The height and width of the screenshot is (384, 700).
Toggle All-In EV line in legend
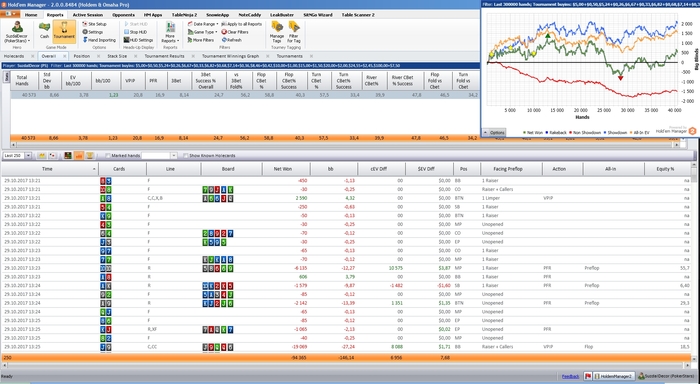(x=639, y=133)
